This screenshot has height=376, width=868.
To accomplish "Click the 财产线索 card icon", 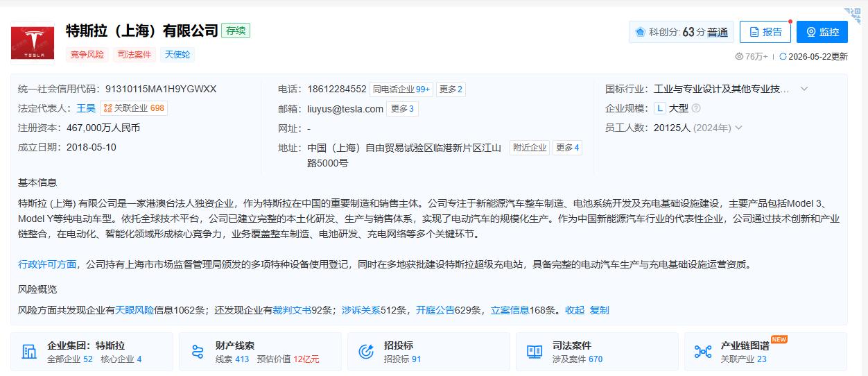I will 198,352.
